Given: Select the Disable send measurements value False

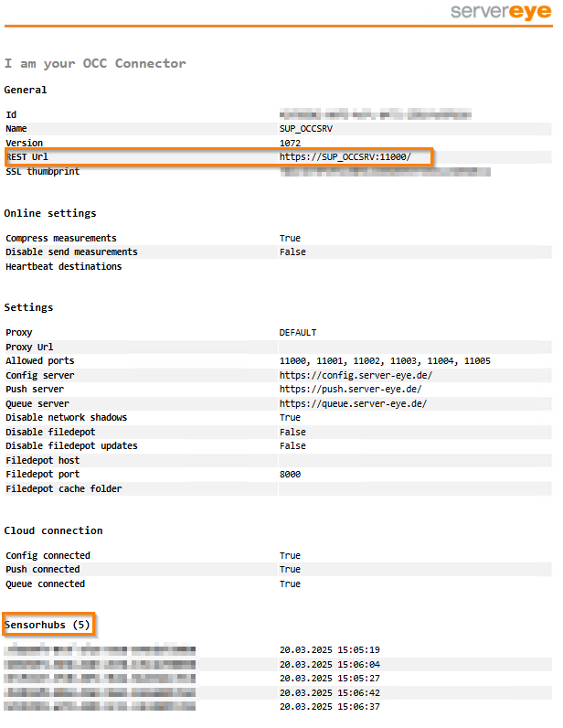Looking at the screenshot, I should (x=292, y=252).
